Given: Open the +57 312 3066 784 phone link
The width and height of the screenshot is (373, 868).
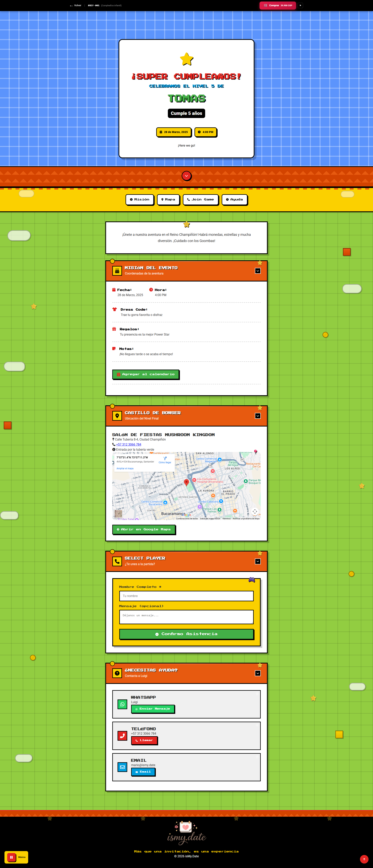Looking at the screenshot, I should click(129, 444).
